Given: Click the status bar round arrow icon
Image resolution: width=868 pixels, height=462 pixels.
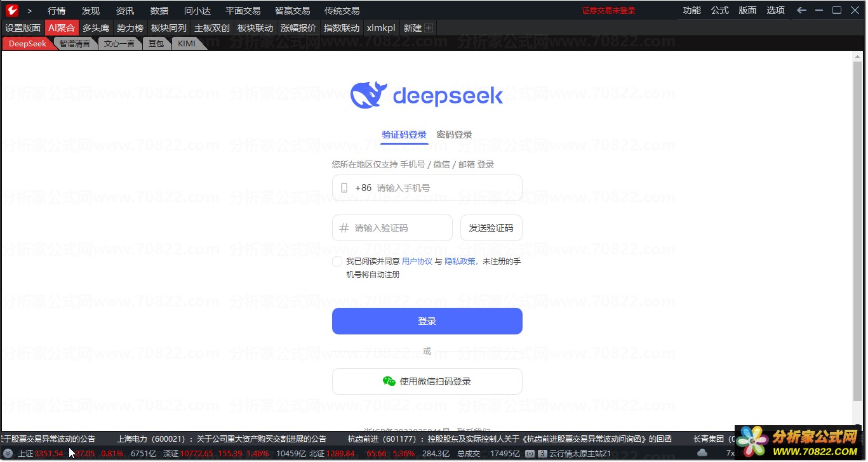Looking at the screenshot, I should tap(8, 454).
